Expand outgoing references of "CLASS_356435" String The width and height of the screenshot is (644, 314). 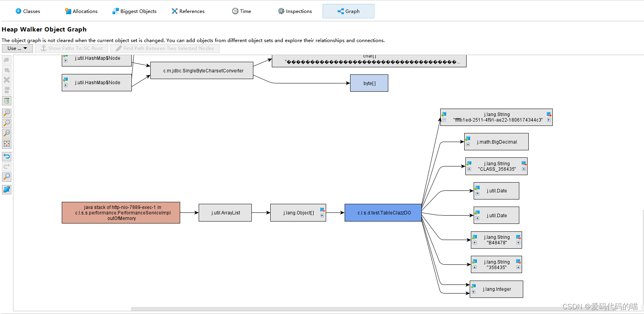[524, 169]
